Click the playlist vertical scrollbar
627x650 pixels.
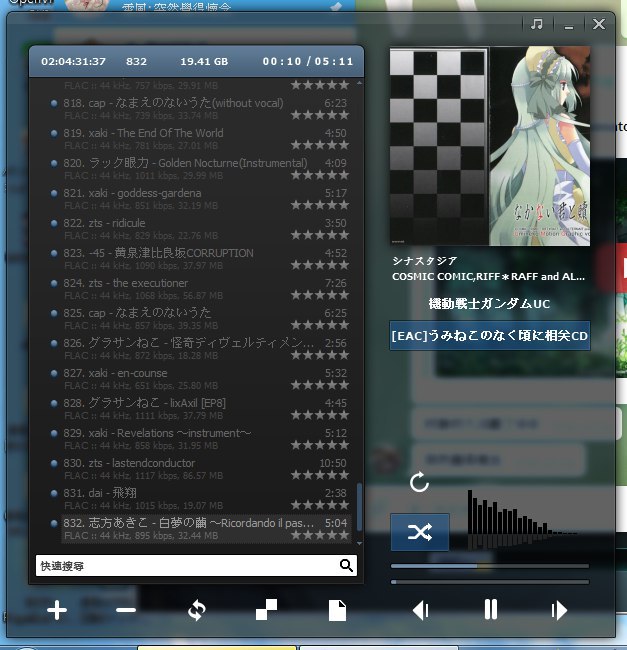click(x=358, y=500)
